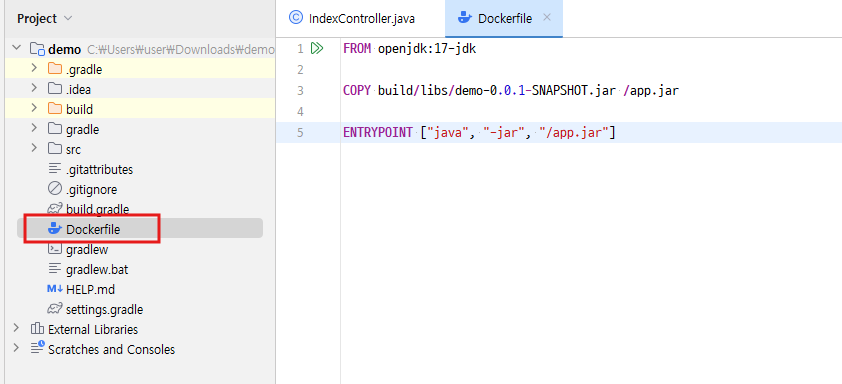
Task: Click the Markdown icon beside HELP.md
Action: point(55,289)
